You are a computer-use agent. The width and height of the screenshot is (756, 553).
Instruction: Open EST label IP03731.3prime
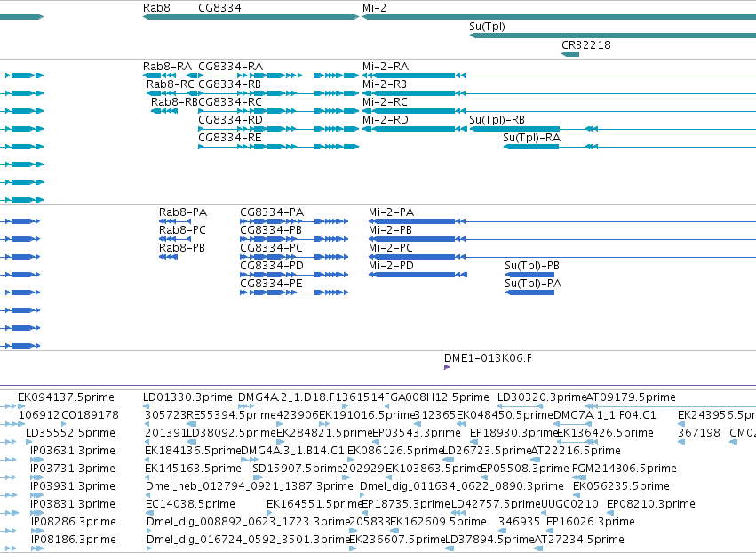pyautogui.click(x=73, y=469)
